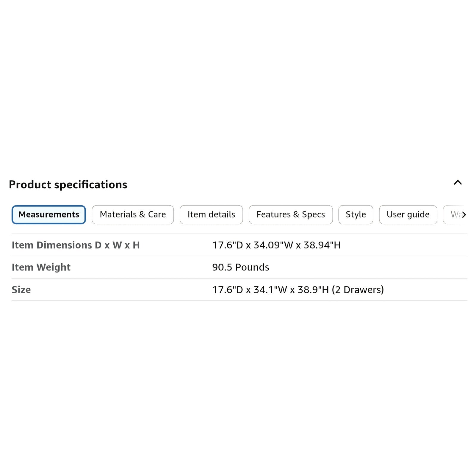Screen dimensions: 476x476
Task: Open the Item details tab
Action: coord(211,214)
